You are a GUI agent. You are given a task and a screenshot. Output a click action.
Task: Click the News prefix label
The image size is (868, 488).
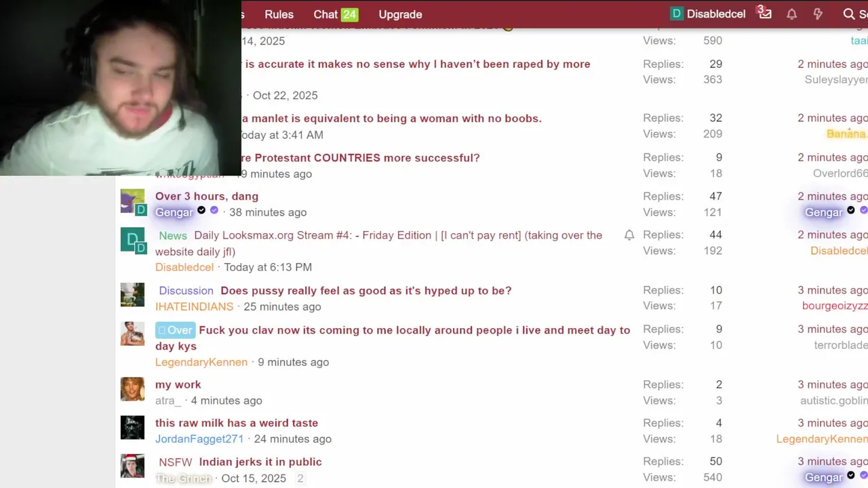click(173, 236)
